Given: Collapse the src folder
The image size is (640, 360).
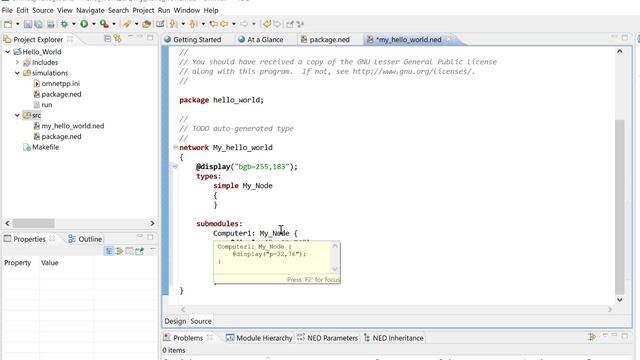Looking at the screenshot, I should point(18,116).
